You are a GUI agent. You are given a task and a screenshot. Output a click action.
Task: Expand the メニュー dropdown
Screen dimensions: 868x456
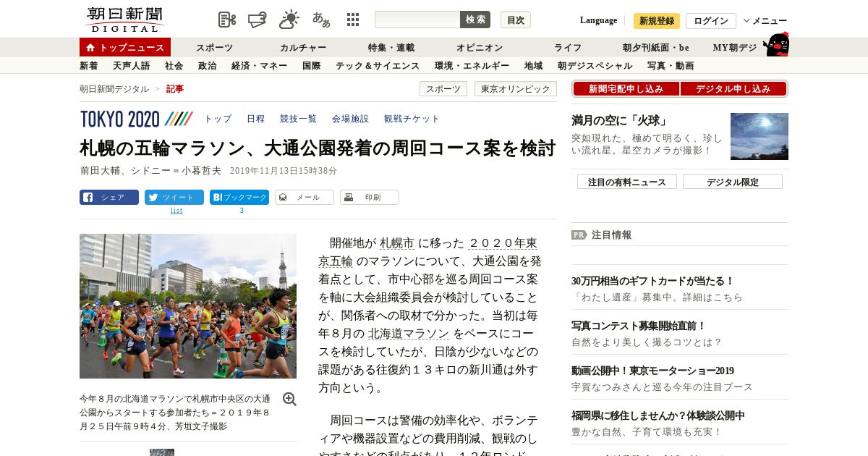click(x=765, y=21)
